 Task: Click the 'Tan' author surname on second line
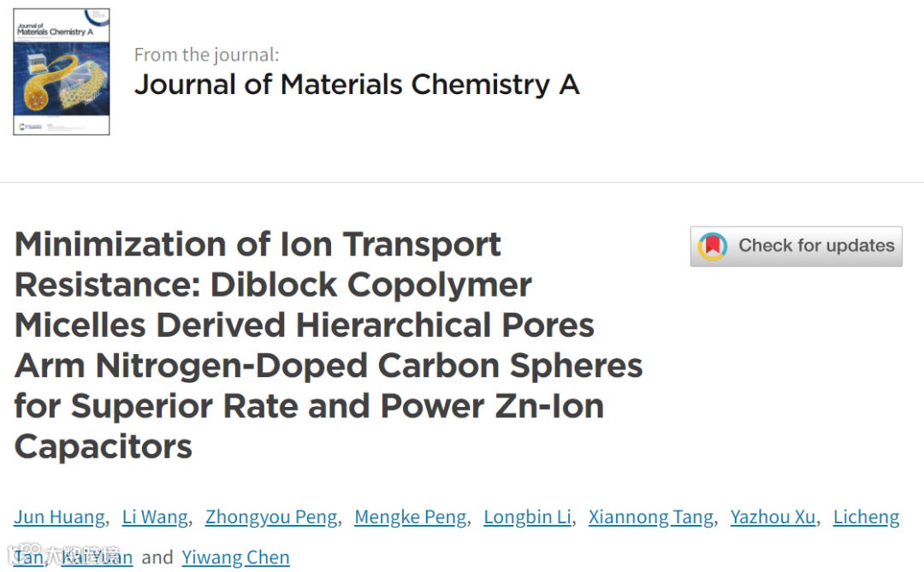[x=28, y=558]
